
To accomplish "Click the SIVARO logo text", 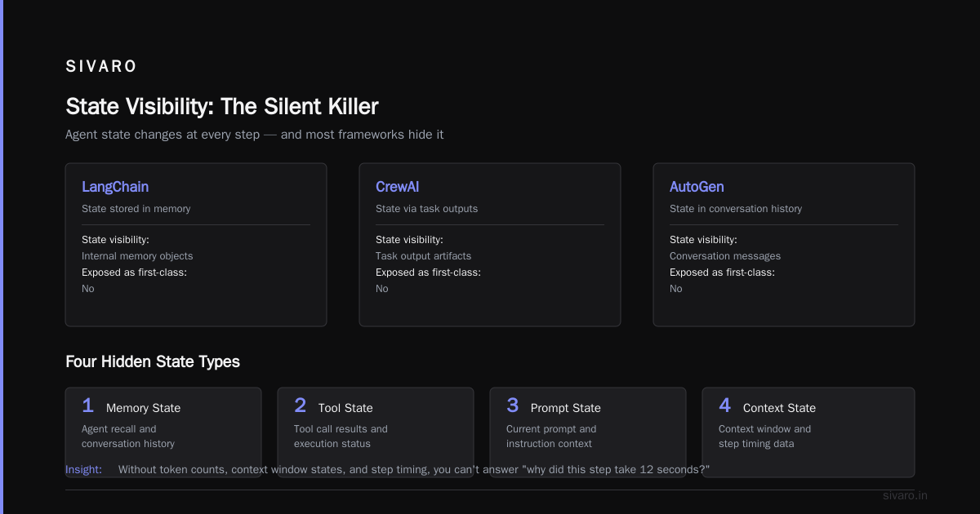I will (101, 67).
